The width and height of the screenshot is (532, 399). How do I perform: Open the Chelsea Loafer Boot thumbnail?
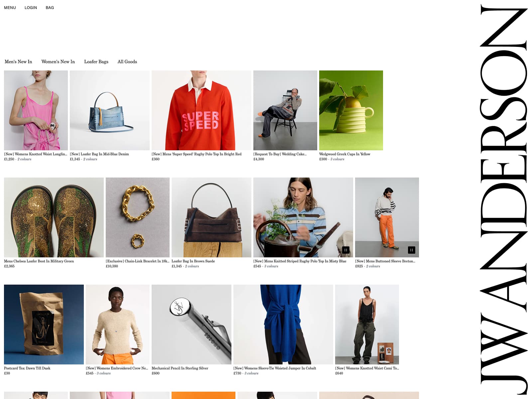coord(54,217)
